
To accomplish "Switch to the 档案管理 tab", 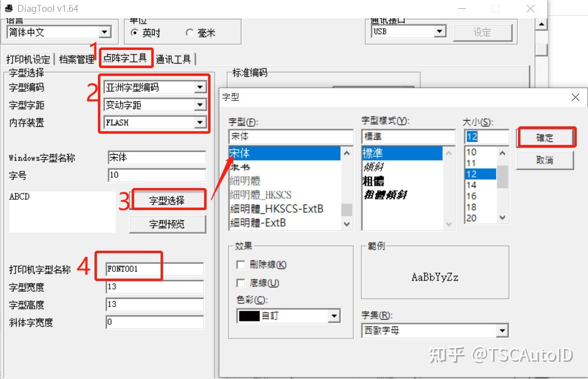I will 77,57.
